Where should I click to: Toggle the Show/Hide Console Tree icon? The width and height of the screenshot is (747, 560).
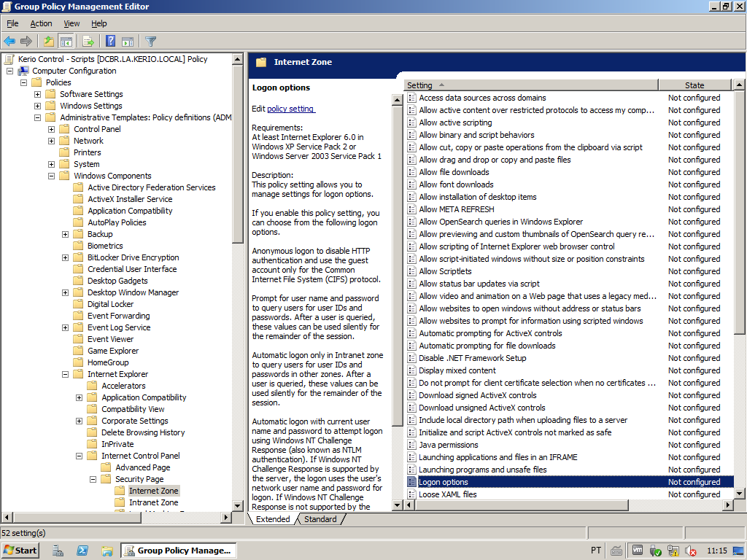pos(66,41)
